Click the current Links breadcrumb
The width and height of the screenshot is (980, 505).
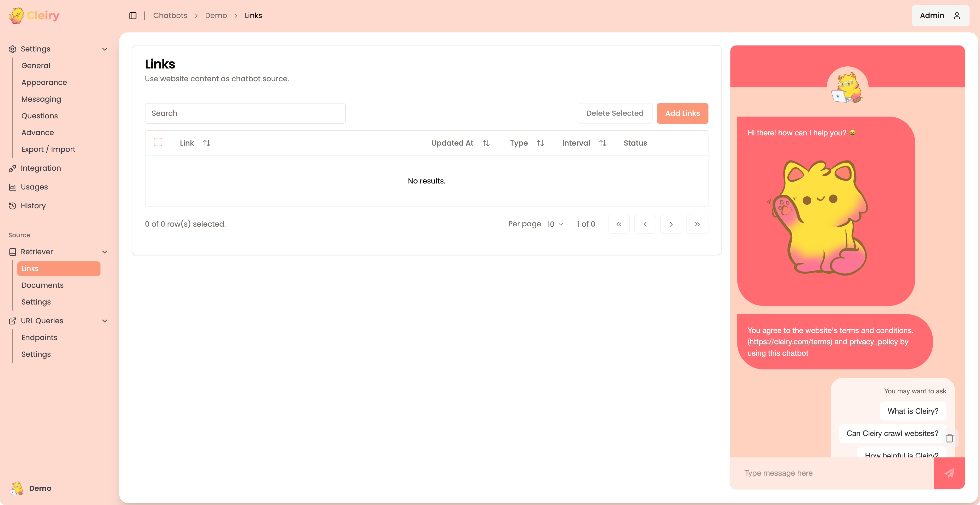click(253, 16)
